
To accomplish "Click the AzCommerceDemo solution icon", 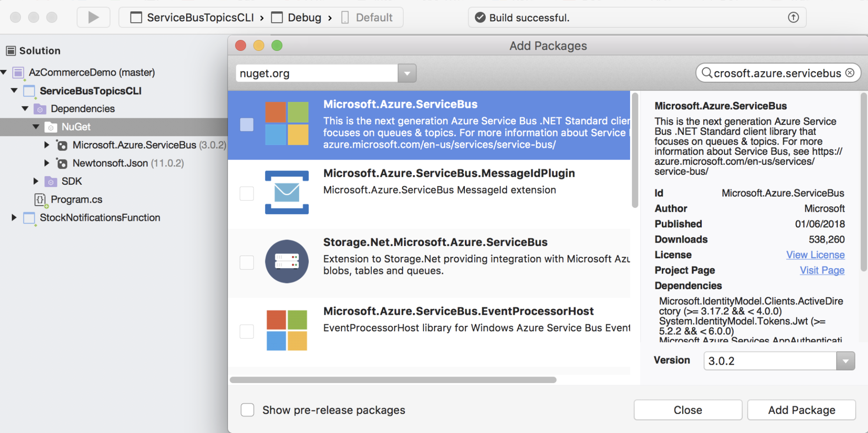I will (18, 73).
